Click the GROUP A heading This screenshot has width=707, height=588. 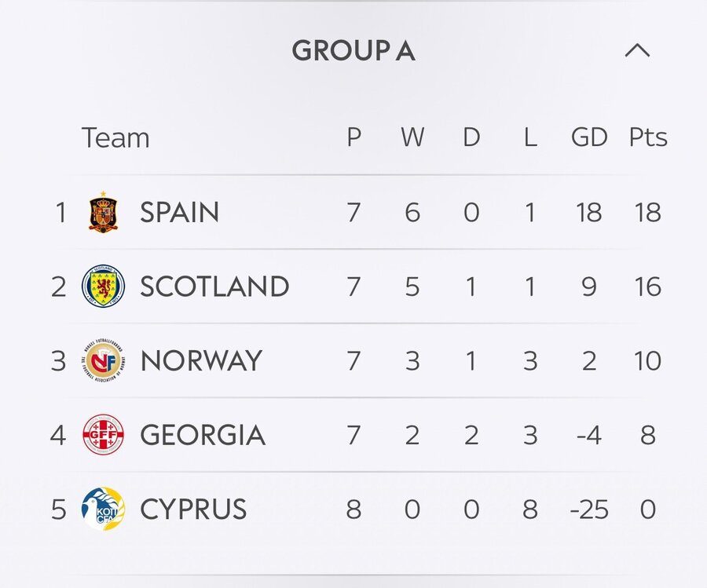coord(353,50)
